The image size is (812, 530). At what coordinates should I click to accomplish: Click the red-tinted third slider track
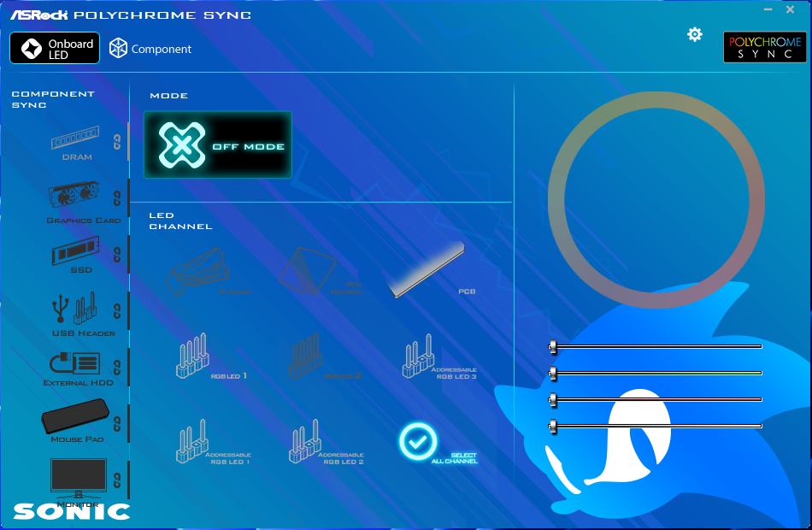pos(655,399)
